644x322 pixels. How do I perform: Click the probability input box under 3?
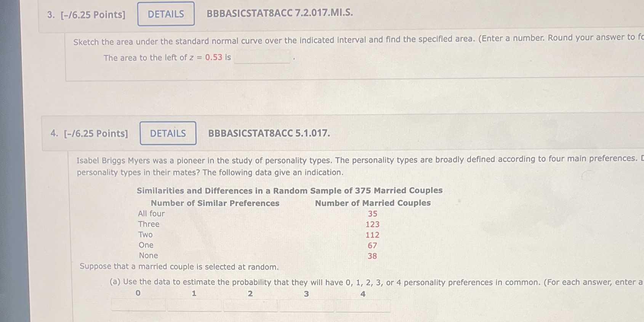tap(307, 304)
